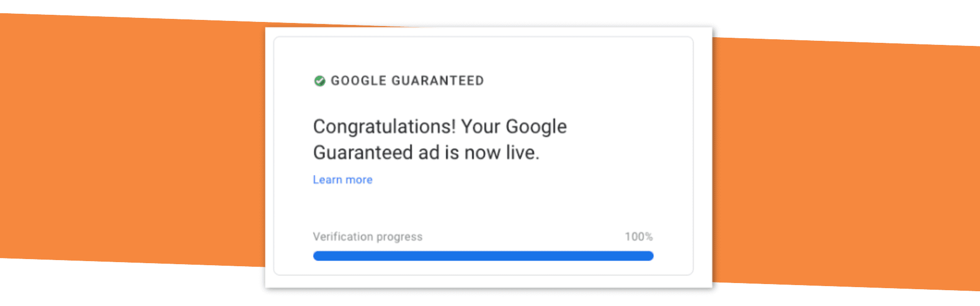Click the word 'Verification' above the bar
Screen dimensions: 980x306
click(x=343, y=237)
